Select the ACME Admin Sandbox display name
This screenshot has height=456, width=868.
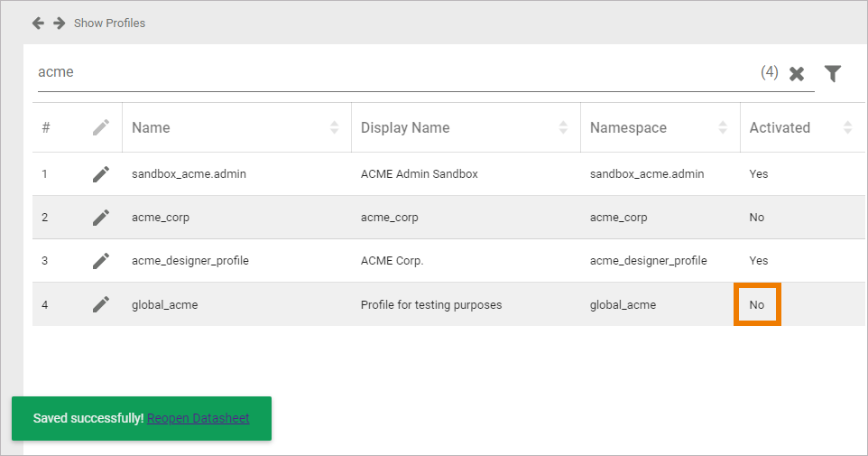(x=419, y=174)
